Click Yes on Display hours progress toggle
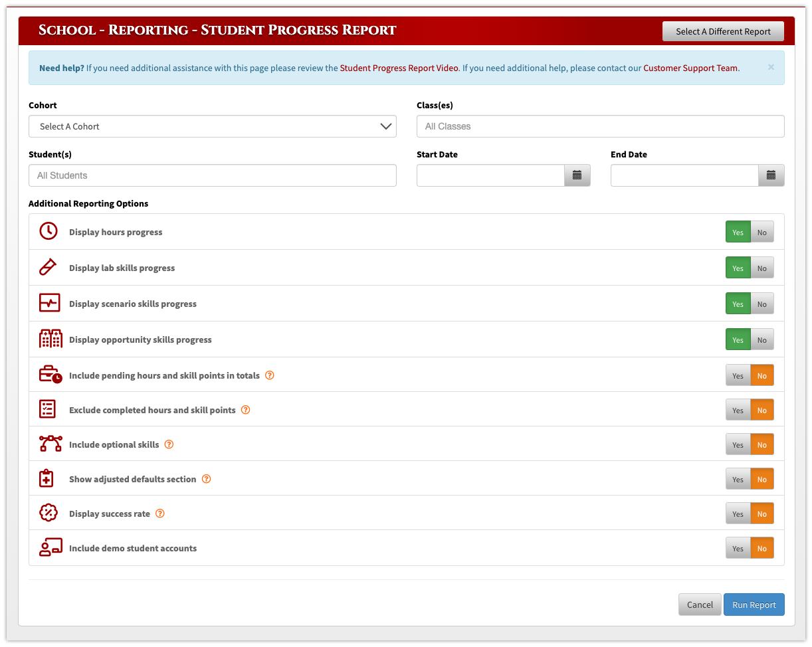This screenshot has width=812, height=647. pyautogui.click(x=738, y=232)
